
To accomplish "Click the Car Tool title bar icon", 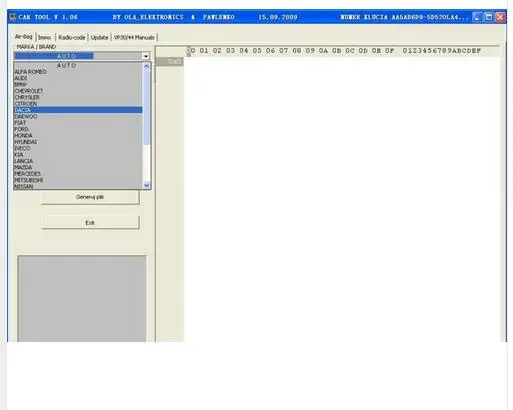I will point(13,17).
